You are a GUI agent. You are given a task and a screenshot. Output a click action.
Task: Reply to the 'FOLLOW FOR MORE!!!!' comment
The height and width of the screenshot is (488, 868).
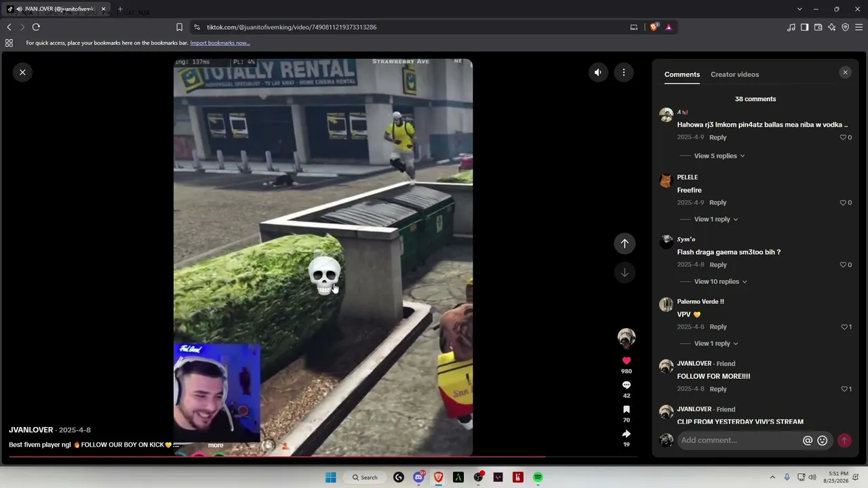[717, 389]
